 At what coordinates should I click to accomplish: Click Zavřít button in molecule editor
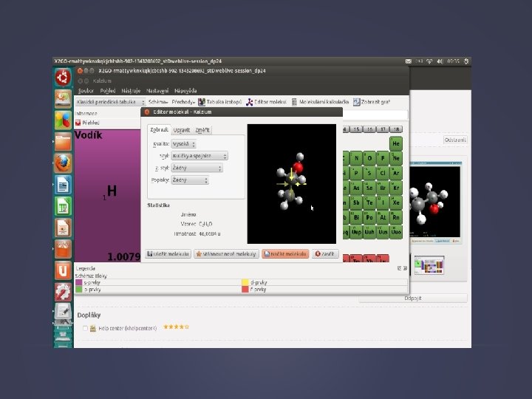[x=325, y=253]
